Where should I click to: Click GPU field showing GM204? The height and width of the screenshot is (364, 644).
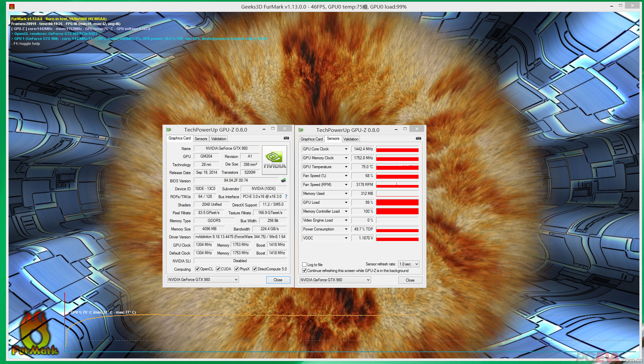206,156
